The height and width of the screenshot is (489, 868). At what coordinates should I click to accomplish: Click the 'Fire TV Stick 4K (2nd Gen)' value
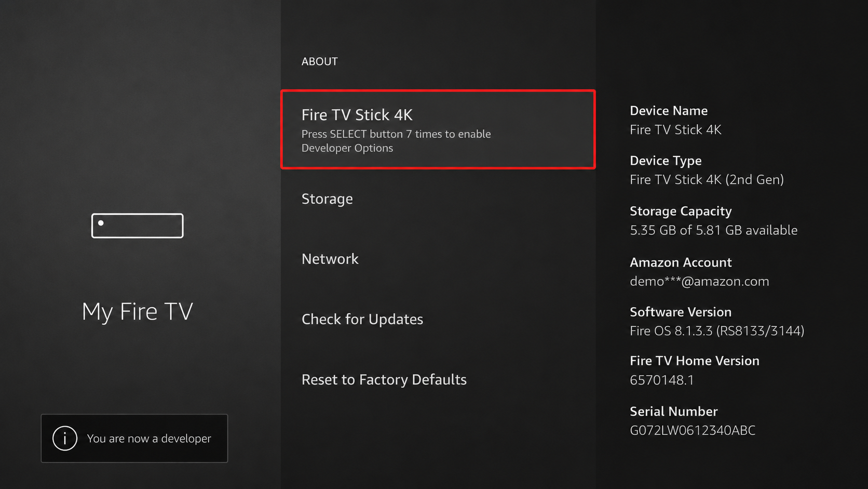[x=707, y=180]
